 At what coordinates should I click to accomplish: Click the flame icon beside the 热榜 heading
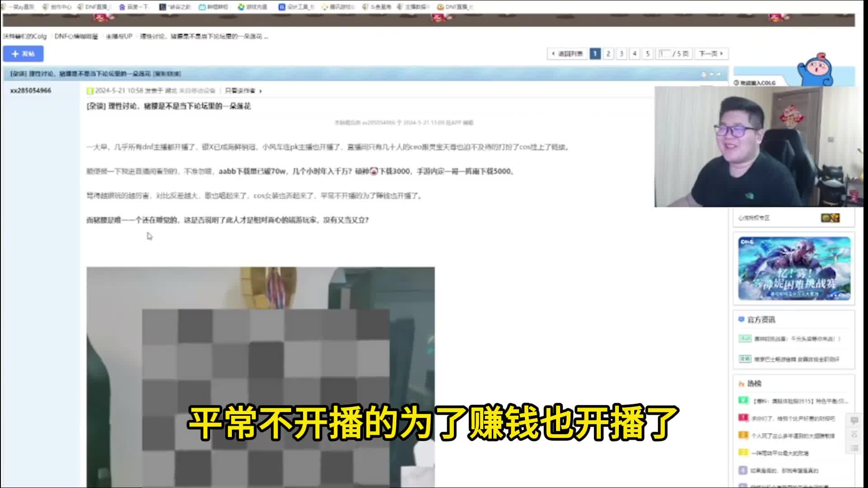pyautogui.click(x=742, y=384)
